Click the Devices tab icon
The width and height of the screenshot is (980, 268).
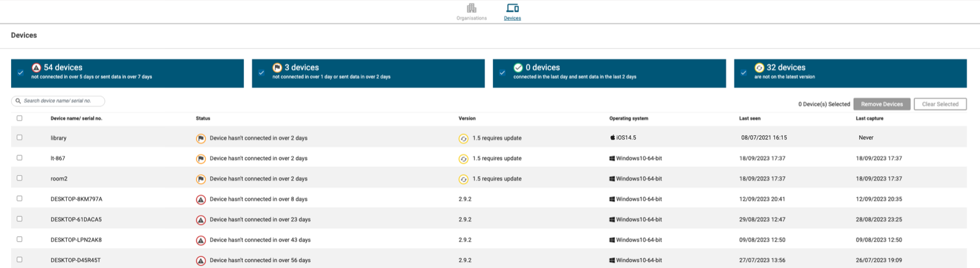[x=513, y=9]
